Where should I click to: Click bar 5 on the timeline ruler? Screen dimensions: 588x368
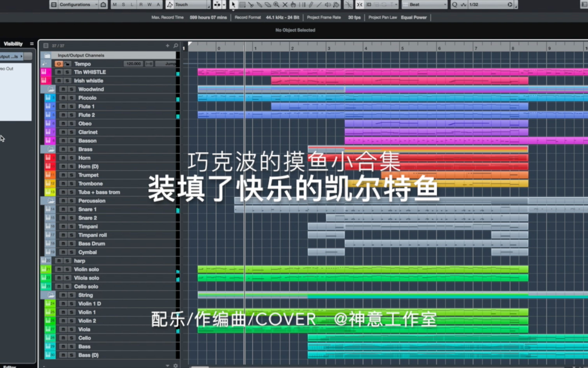(402, 48)
